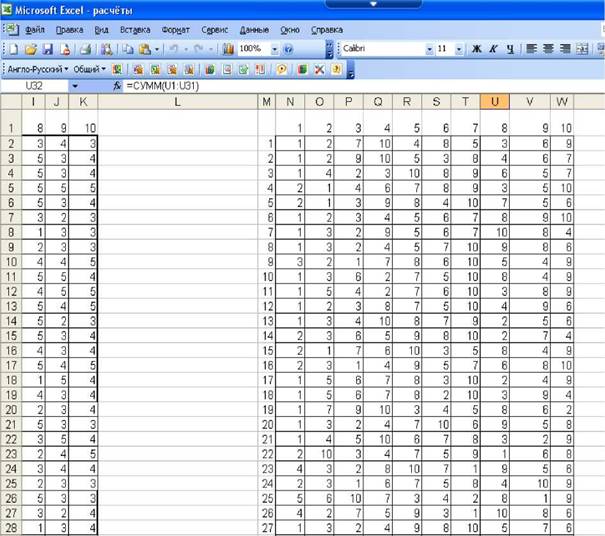
Task: Save the workbook with the floppy icon
Action: 47,49
